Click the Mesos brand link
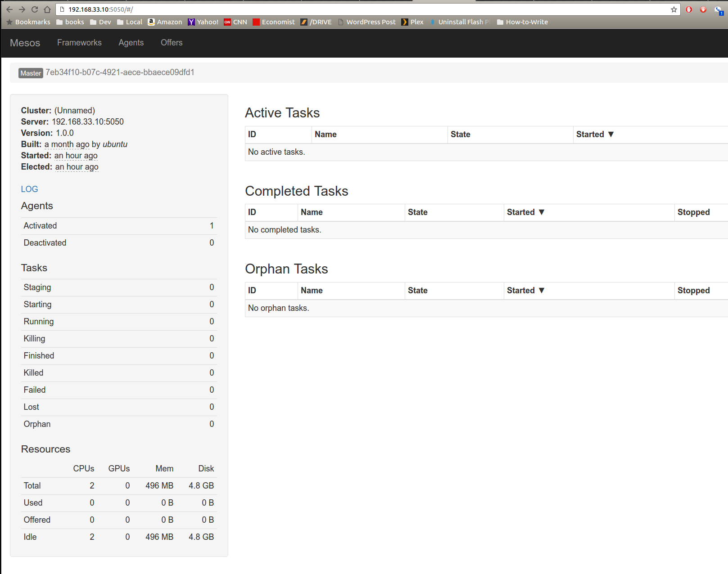This screenshot has height=574, width=728. (x=25, y=43)
